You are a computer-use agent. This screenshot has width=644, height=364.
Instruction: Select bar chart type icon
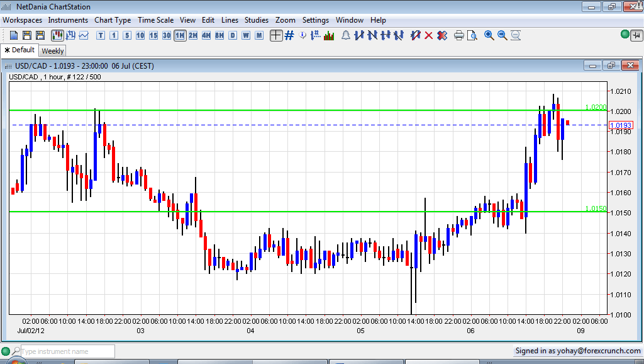tap(70, 35)
